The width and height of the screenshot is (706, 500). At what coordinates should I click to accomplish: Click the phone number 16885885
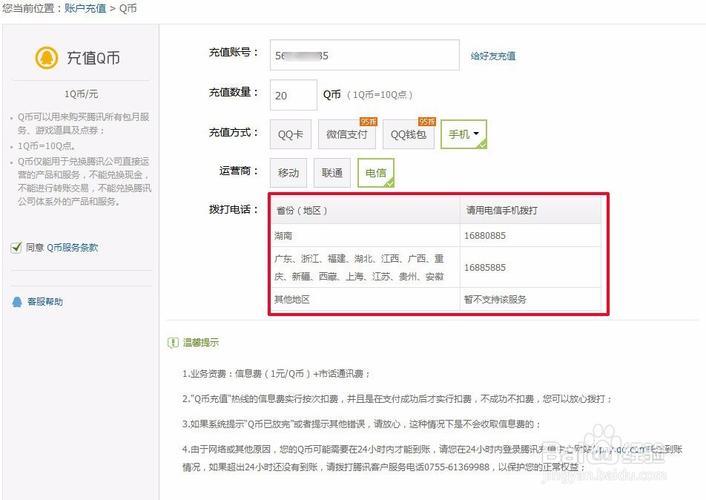(485, 268)
